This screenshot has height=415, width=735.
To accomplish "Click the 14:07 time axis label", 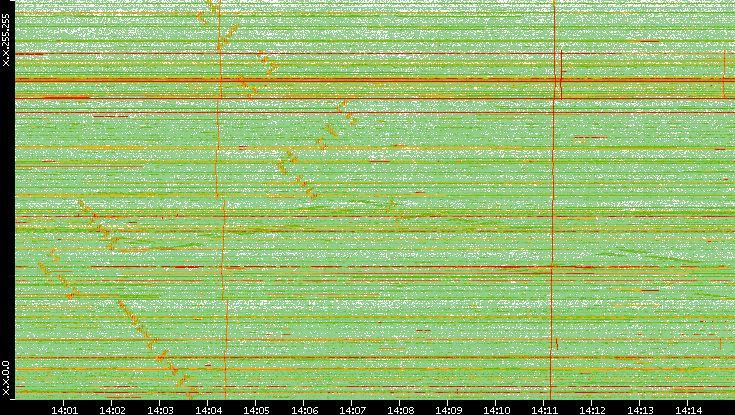I will pyautogui.click(x=352, y=410).
